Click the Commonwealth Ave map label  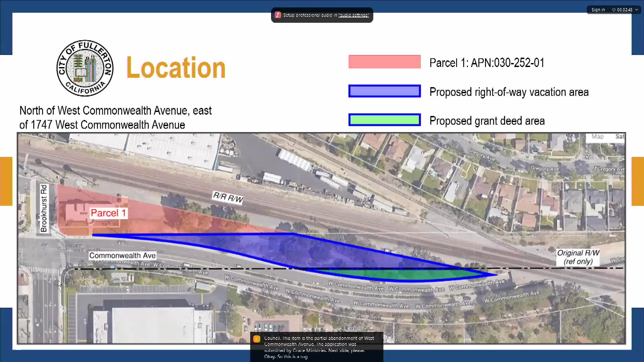(122, 256)
